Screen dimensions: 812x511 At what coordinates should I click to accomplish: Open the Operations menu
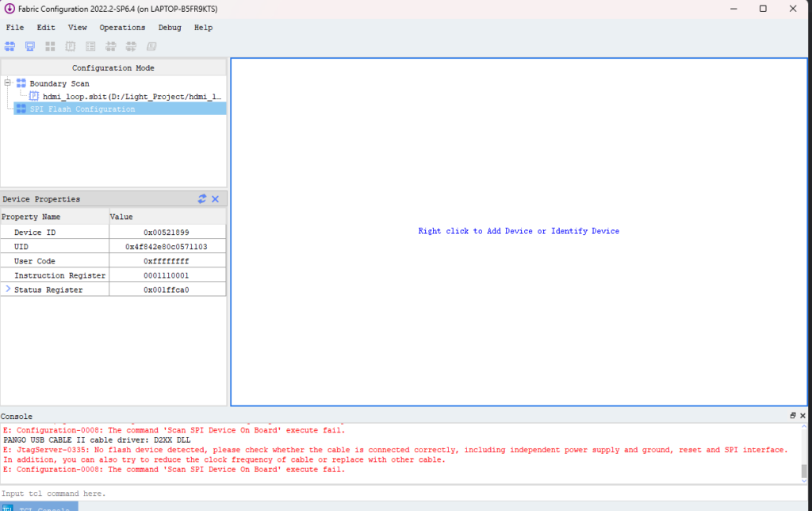point(122,28)
